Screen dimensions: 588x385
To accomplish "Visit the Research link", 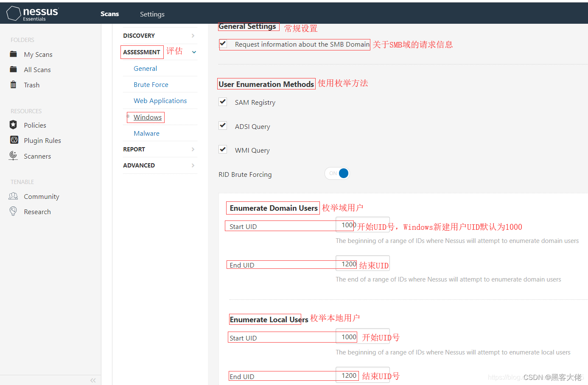I will (x=37, y=212).
